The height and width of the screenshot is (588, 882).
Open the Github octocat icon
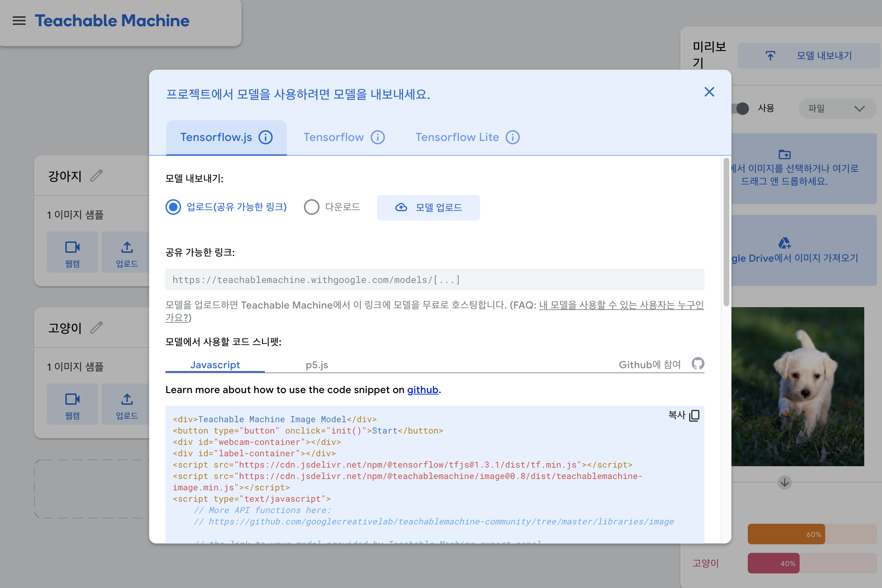click(x=697, y=364)
